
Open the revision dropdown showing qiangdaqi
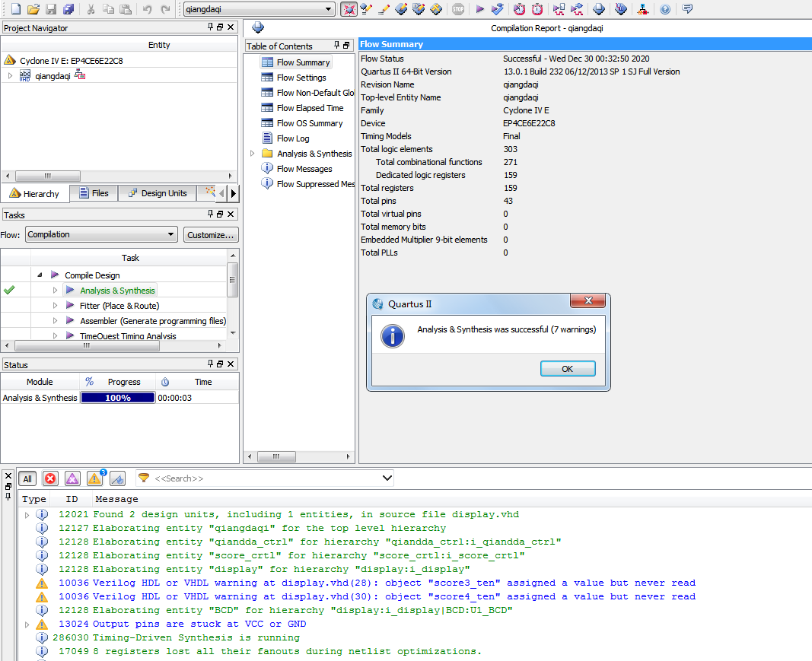[x=259, y=9]
